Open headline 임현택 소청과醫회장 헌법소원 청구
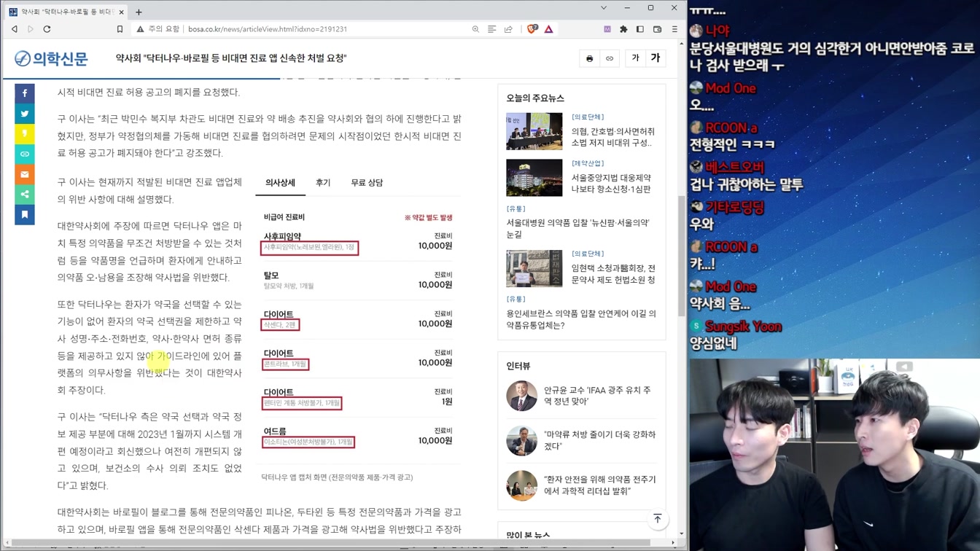This screenshot has width=980, height=551. coord(612,273)
